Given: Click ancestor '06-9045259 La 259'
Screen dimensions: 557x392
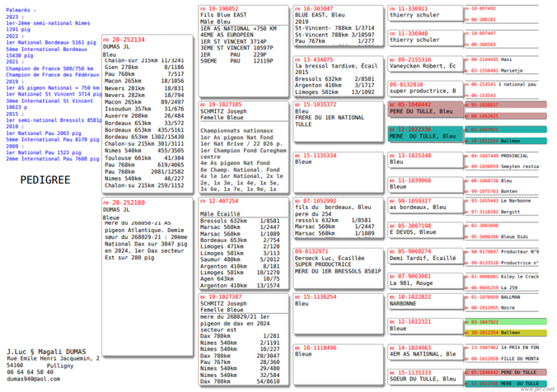Looking at the screenshot, I should tap(491, 287).
